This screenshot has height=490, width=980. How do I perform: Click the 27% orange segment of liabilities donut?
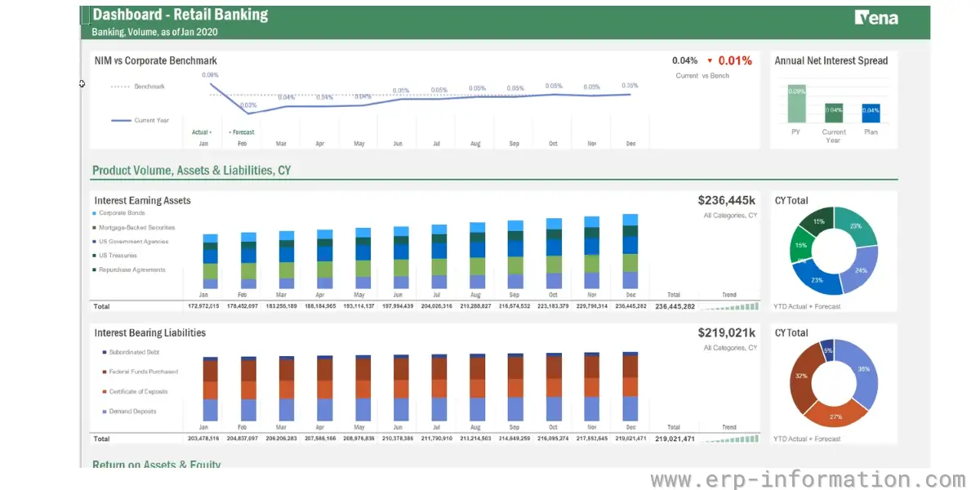point(834,415)
